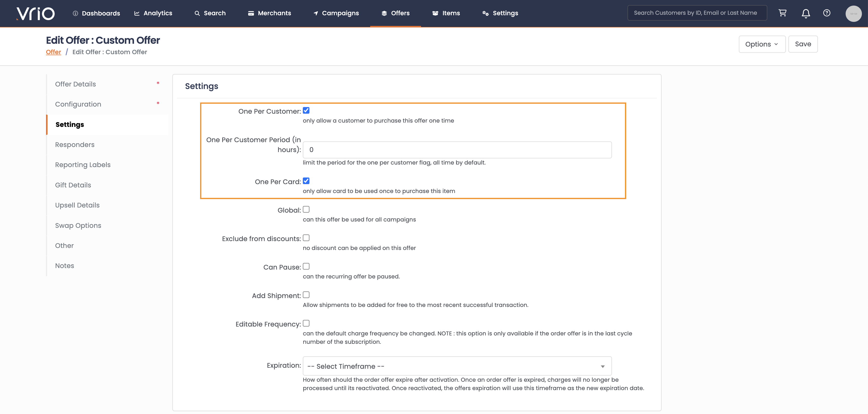Open the Notes section

click(108, 266)
